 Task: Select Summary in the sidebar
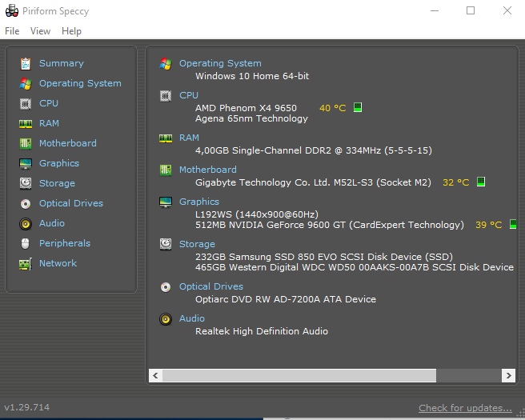62,63
